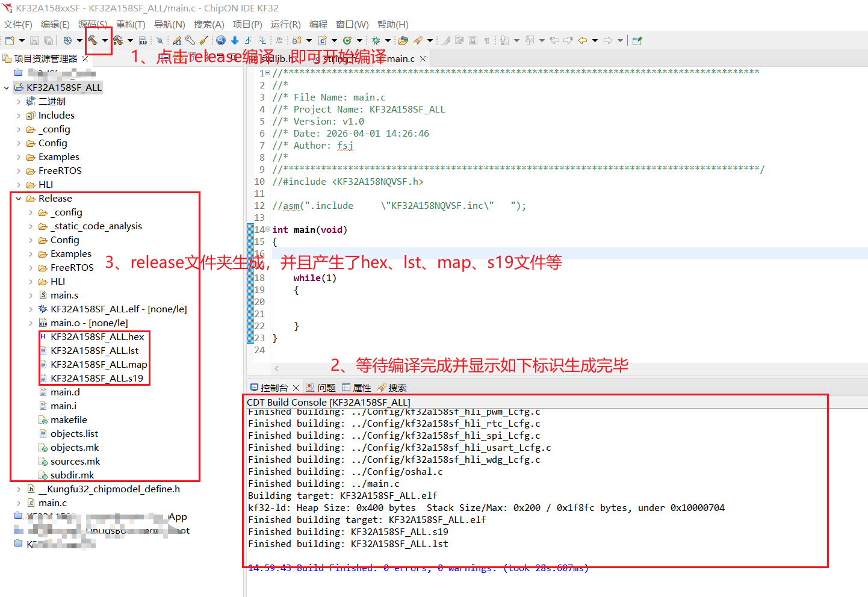Click the Show whitespace pilcrow icon
868x597 pixels.
(x=487, y=40)
